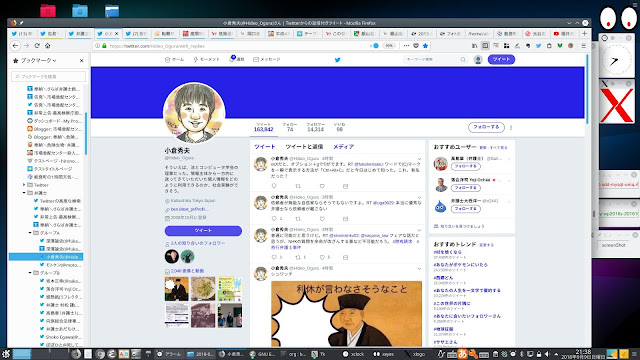Click the Twitter extension icon in toolbar
This screenshot has width=640, height=360.
coord(538,46)
